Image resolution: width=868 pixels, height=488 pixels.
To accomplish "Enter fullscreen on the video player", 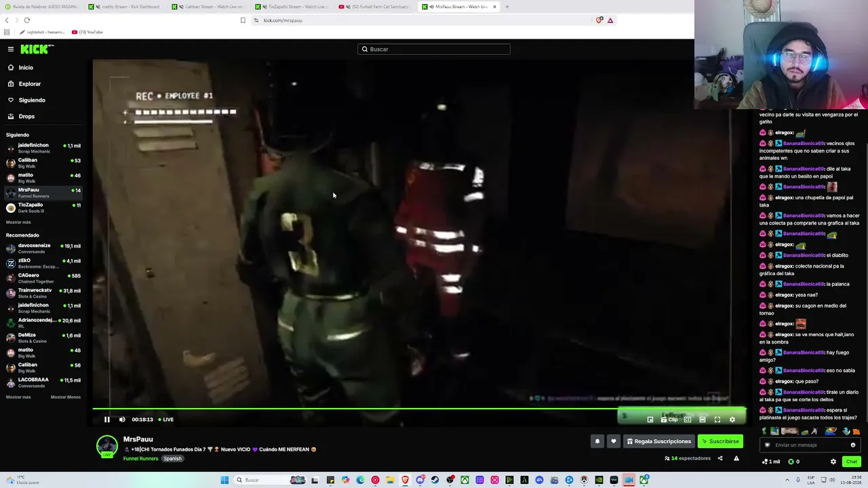I will click(x=717, y=420).
